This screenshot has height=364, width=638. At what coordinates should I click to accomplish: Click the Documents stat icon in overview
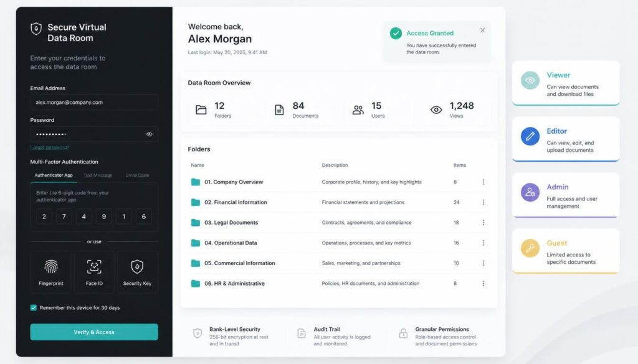point(279,110)
